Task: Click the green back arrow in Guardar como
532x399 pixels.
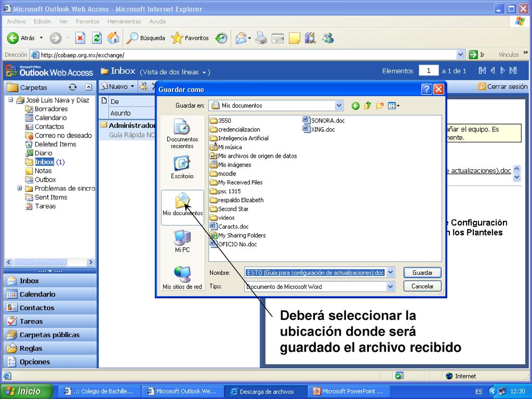Action: pos(355,106)
